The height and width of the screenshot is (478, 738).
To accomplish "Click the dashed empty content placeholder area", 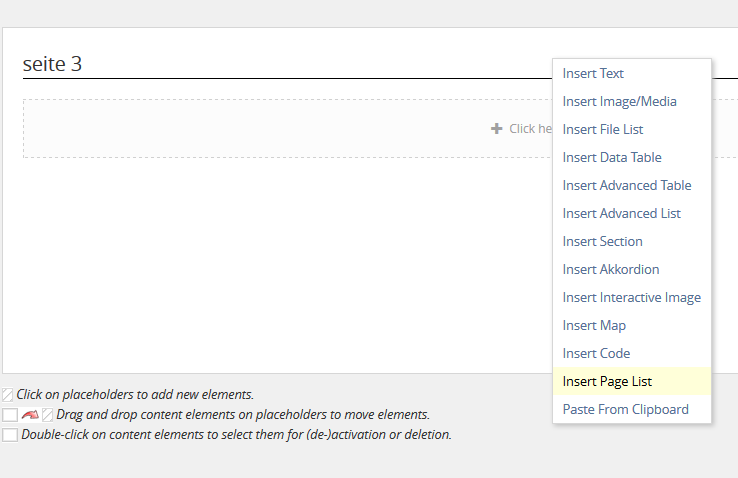I will point(280,128).
